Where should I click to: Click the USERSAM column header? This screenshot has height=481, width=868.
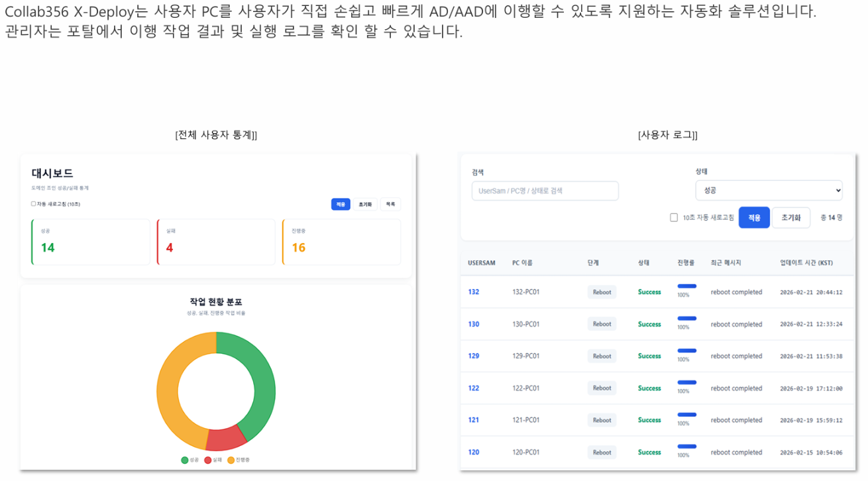(x=482, y=263)
